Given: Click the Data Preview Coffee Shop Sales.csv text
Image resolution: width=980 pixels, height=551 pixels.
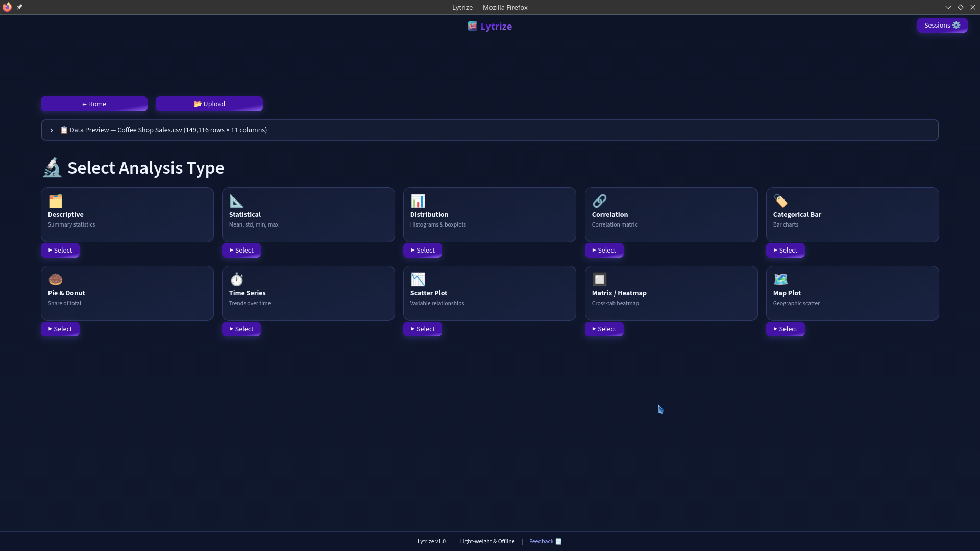Looking at the screenshot, I should tap(168, 130).
